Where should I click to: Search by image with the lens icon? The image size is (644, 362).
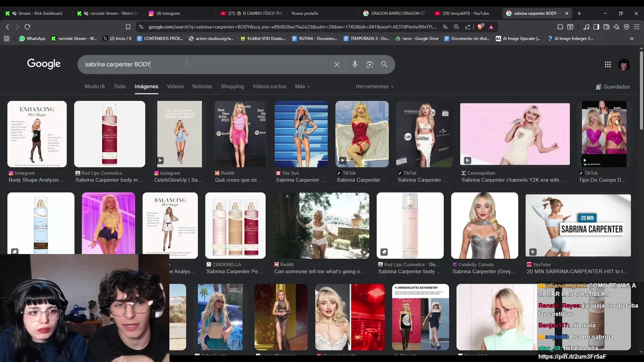click(370, 64)
